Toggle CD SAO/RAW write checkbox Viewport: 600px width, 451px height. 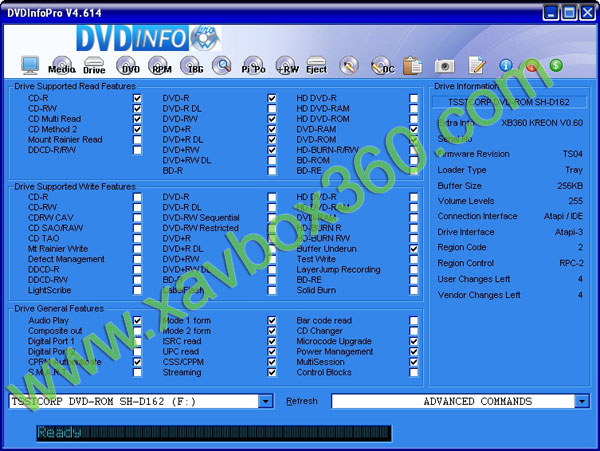[137, 228]
